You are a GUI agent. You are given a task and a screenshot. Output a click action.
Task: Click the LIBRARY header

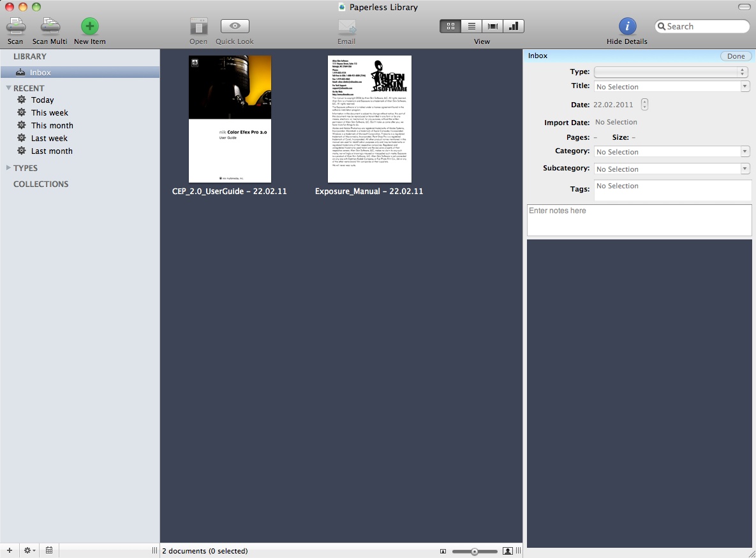point(30,56)
